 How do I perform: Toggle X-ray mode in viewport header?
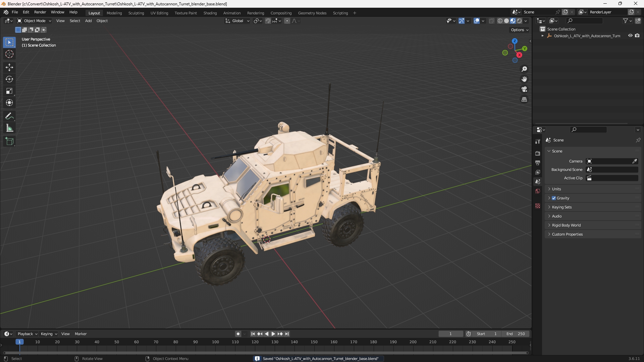coord(492,21)
